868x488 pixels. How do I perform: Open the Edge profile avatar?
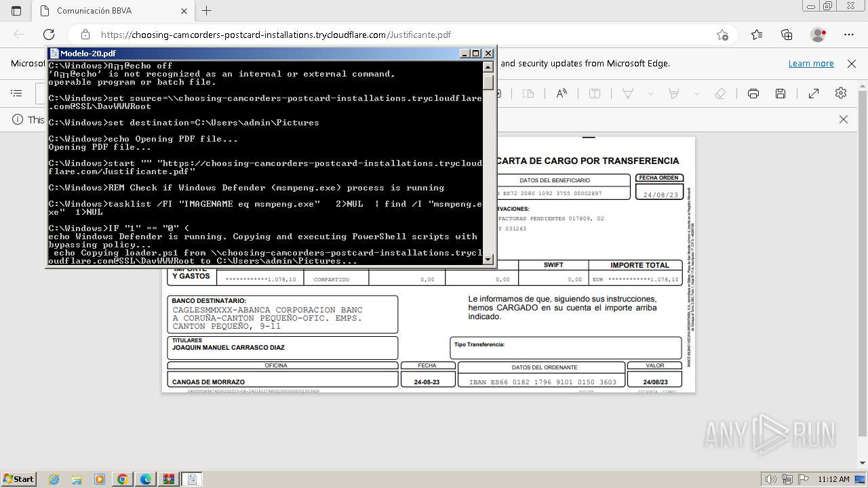818,35
